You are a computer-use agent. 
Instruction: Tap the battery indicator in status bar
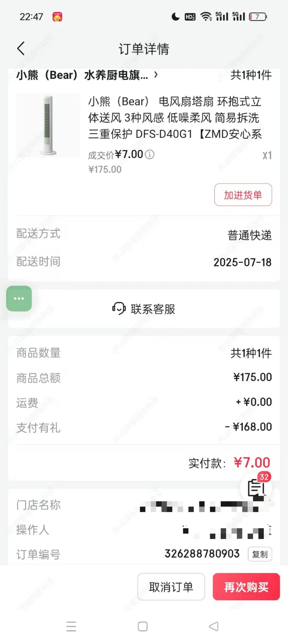[x=258, y=17]
